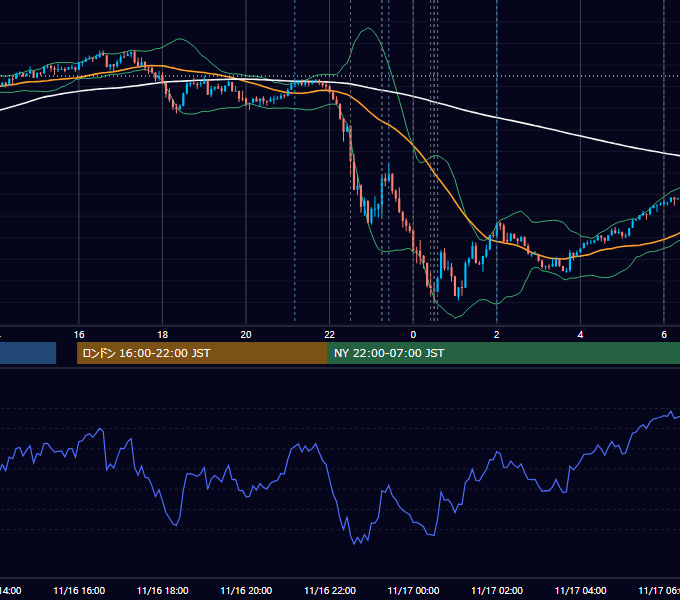Click hour label 20 on the upper axis
The width and height of the screenshot is (680, 600).
coord(246,334)
